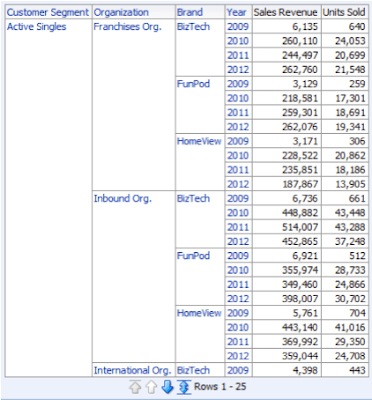Image resolution: width=372 pixels, height=400 pixels.
Task: Click year 2011 in the 514,007 row
Action: (x=238, y=227)
